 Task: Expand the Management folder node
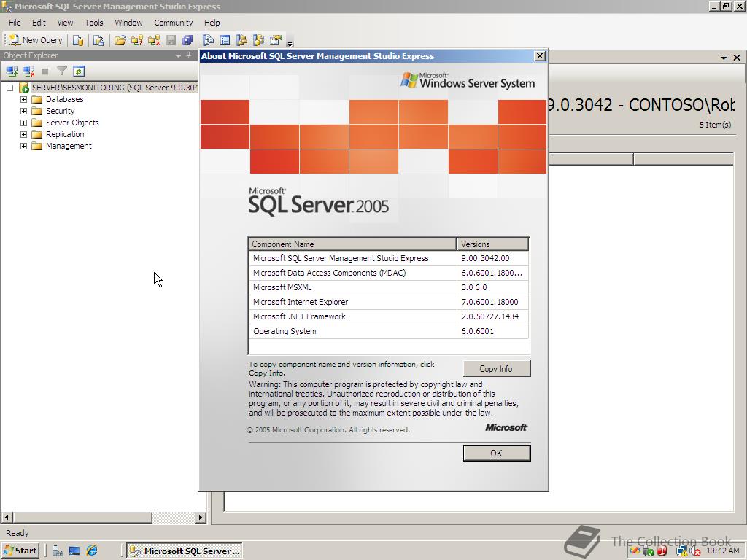(x=23, y=146)
